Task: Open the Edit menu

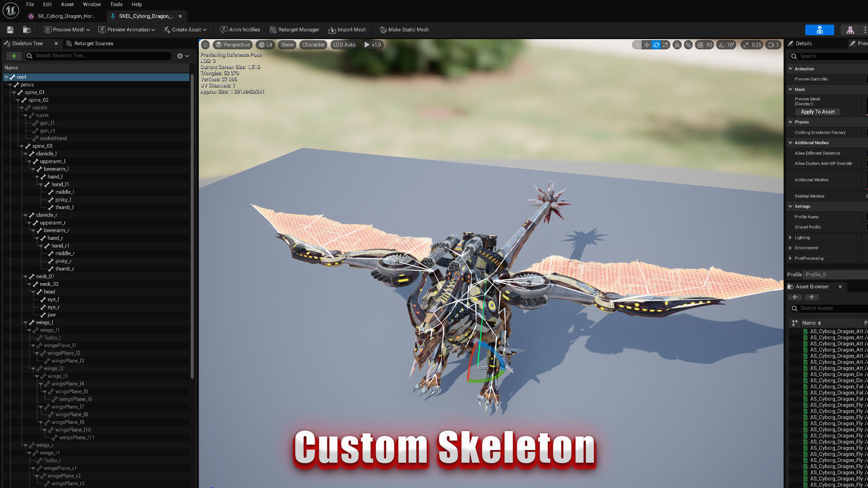Action: [47, 5]
